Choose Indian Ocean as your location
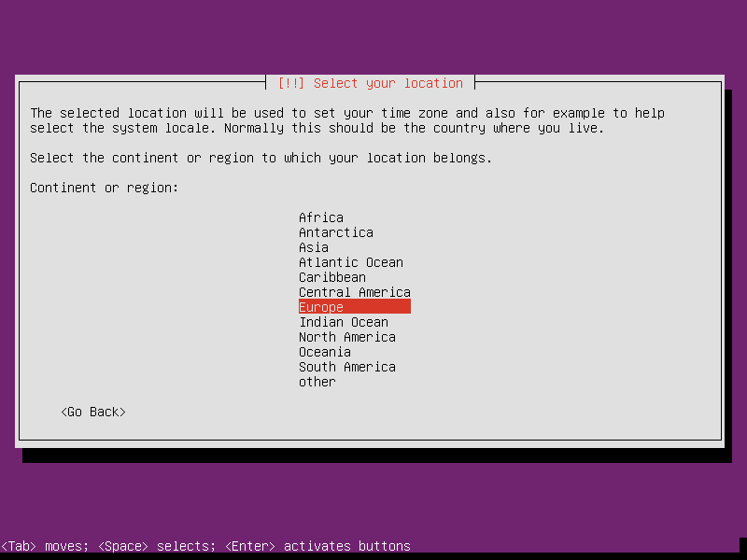 [343, 322]
